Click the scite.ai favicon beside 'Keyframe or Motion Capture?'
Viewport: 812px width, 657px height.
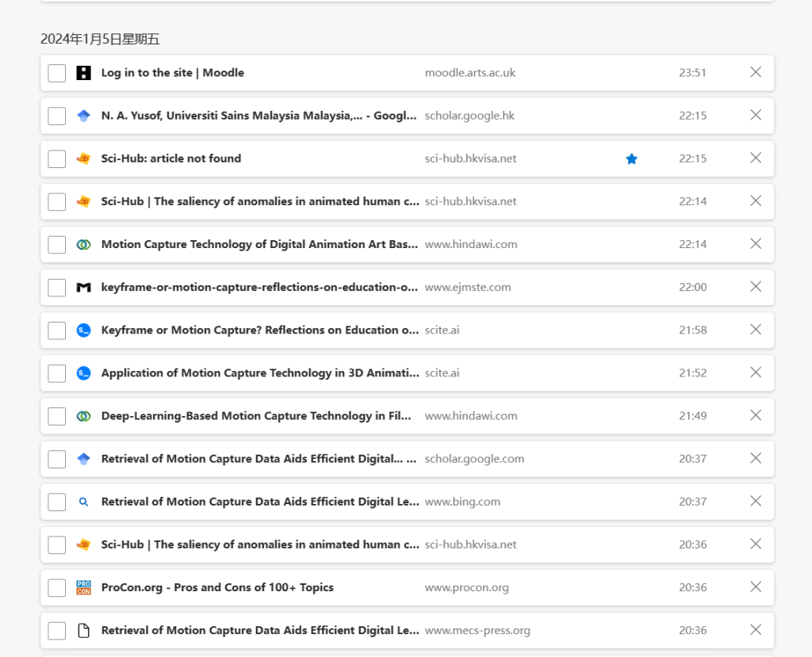pyautogui.click(x=83, y=330)
